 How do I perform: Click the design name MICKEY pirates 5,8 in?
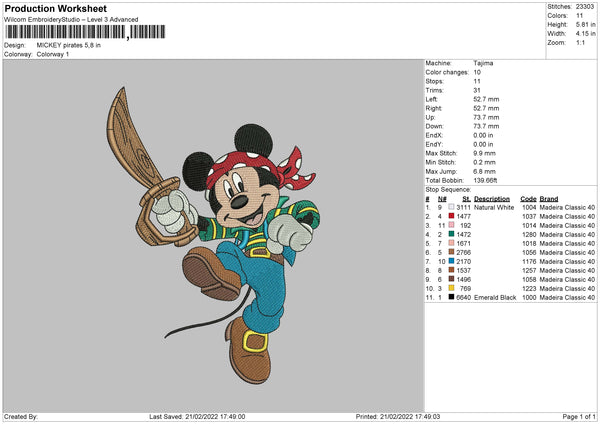[x=69, y=45]
